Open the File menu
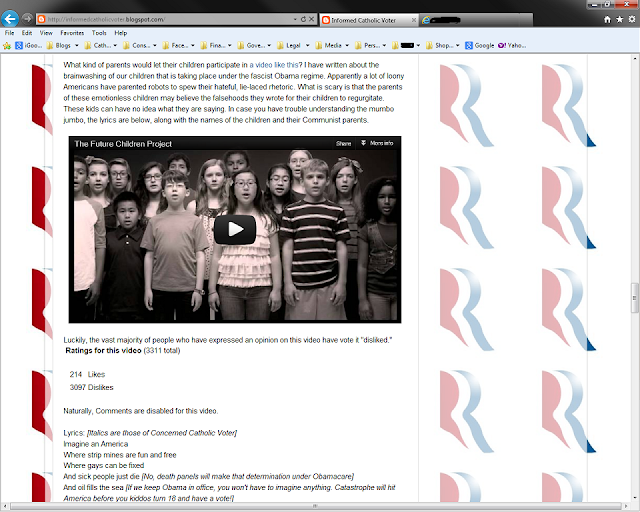The width and height of the screenshot is (640, 512). click(x=9, y=33)
